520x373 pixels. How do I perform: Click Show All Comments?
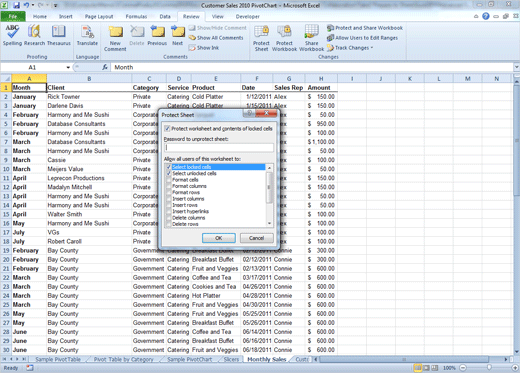[x=216, y=38]
